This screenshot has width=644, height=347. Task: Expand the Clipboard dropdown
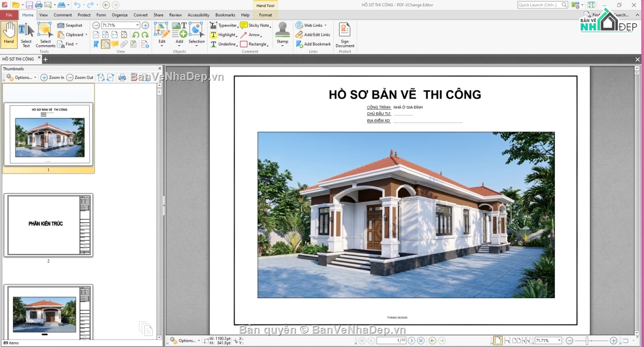click(87, 35)
